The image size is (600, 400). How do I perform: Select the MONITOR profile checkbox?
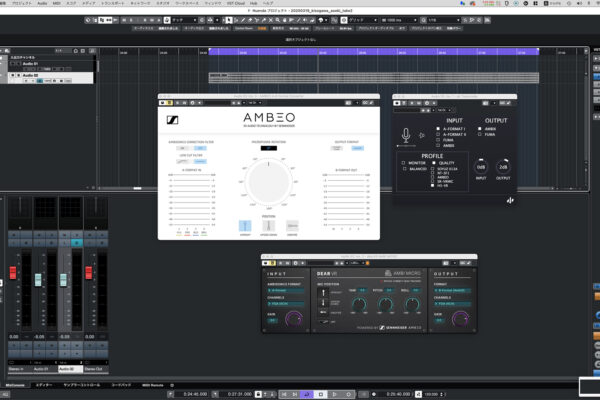coord(403,163)
